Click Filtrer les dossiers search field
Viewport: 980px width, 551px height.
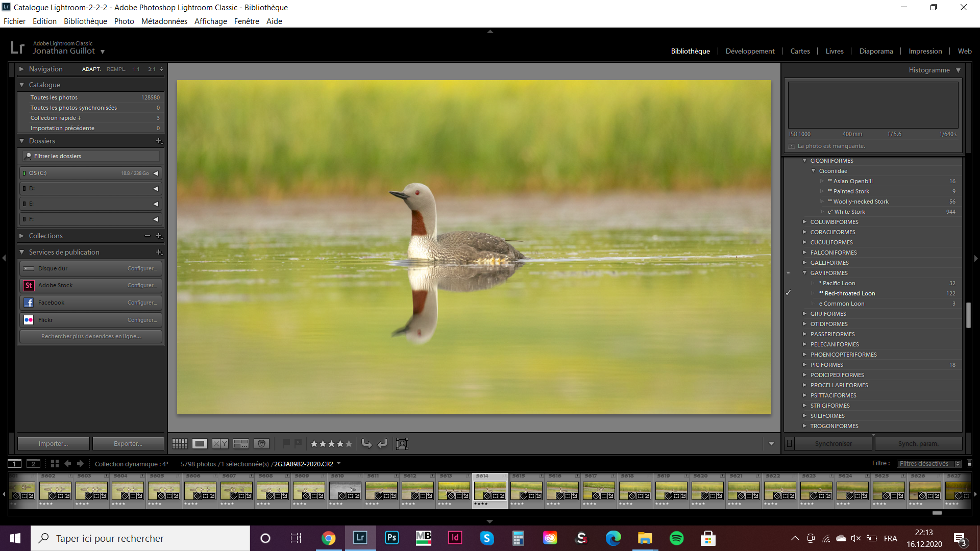coord(91,156)
